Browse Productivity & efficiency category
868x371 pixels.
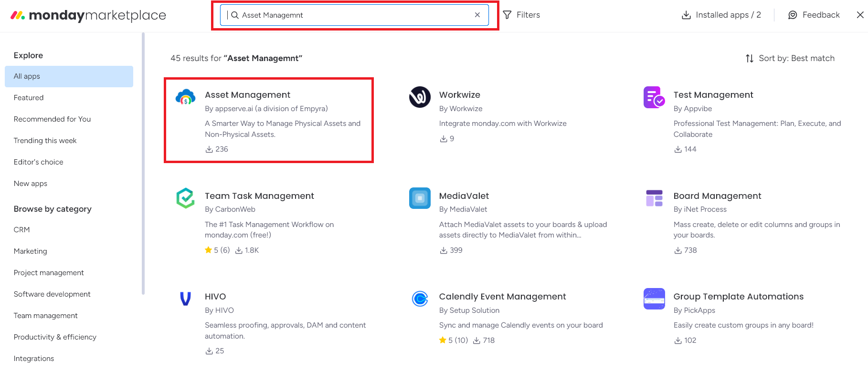click(x=55, y=337)
